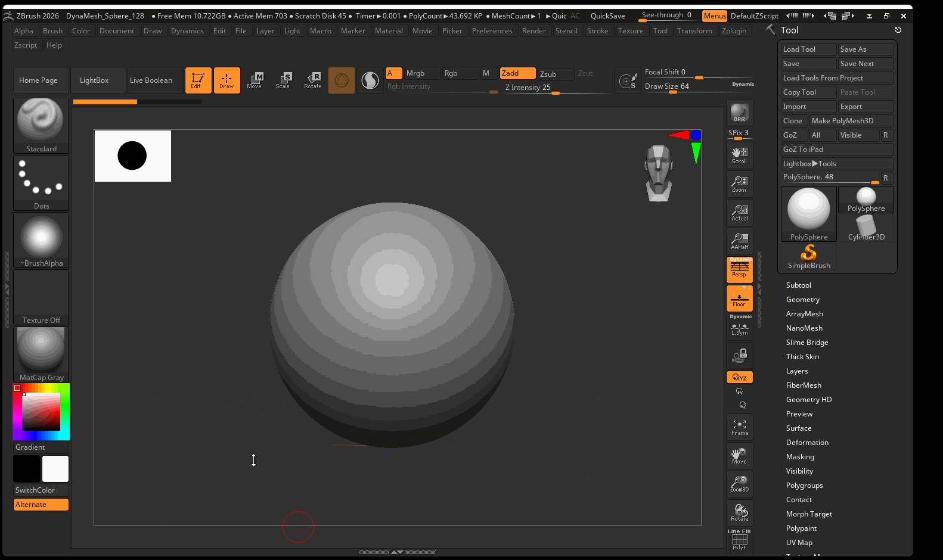Select the Scale tool icon
The width and height of the screenshot is (943, 560).
(x=283, y=80)
